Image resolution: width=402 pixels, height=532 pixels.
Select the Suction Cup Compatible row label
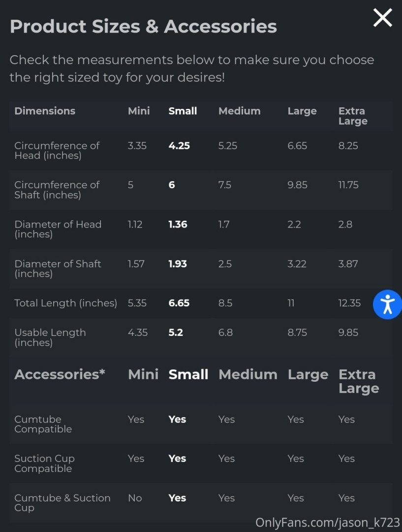(44, 464)
